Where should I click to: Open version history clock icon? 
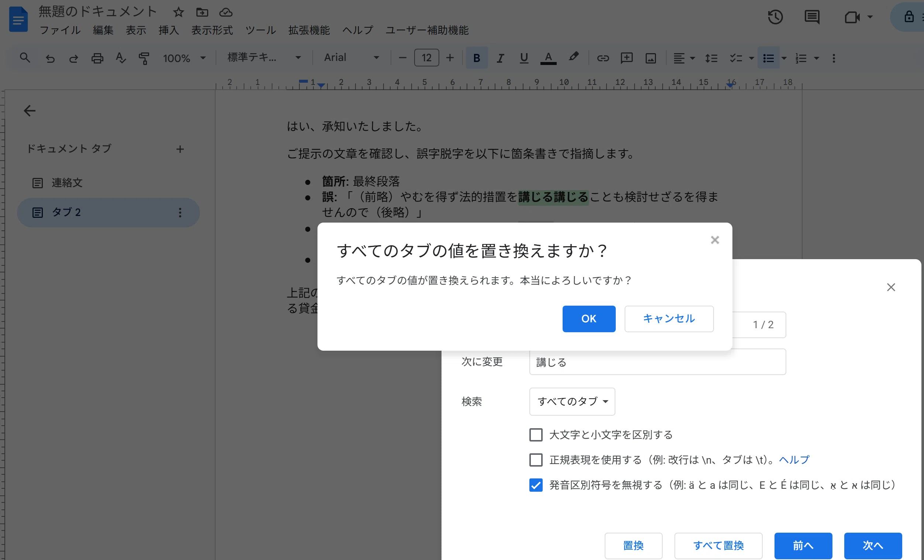(776, 17)
